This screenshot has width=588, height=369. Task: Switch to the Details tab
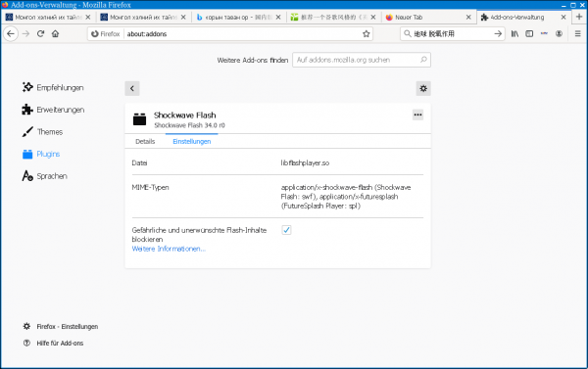point(145,141)
